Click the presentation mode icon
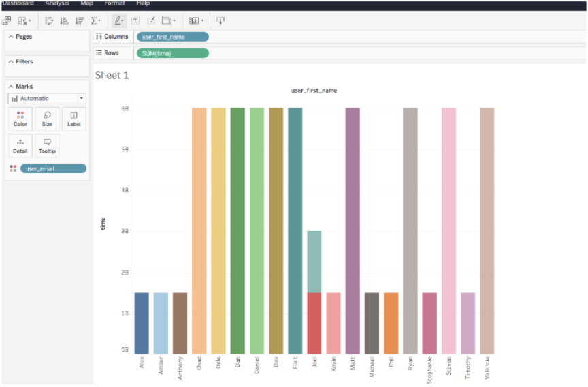Screen dimensions: 588x387 click(220, 20)
